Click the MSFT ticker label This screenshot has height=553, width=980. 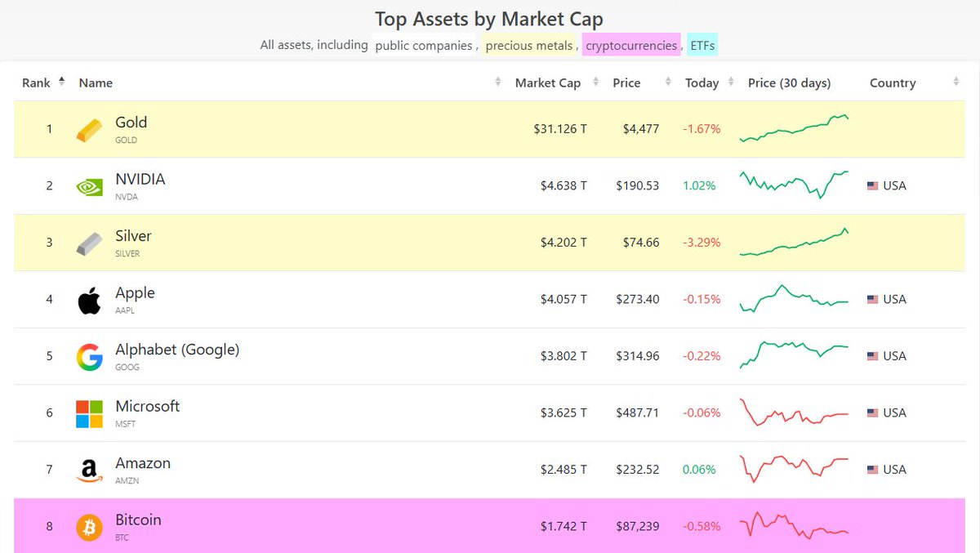tap(126, 424)
